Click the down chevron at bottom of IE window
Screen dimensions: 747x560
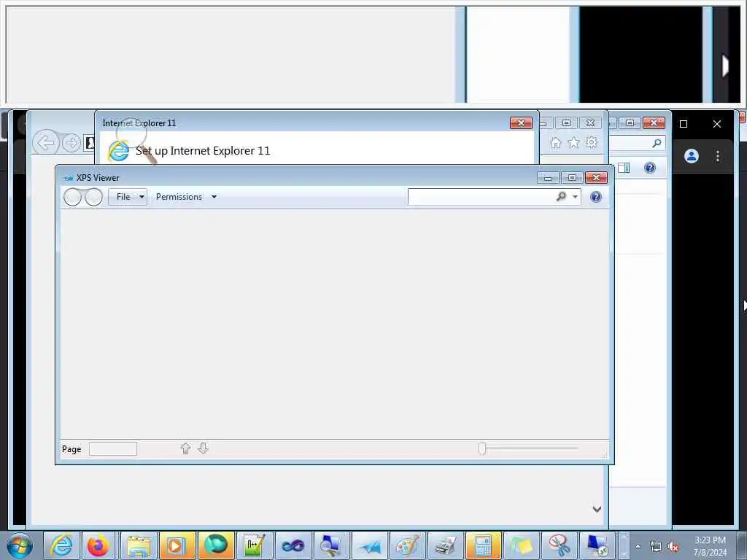click(x=597, y=509)
